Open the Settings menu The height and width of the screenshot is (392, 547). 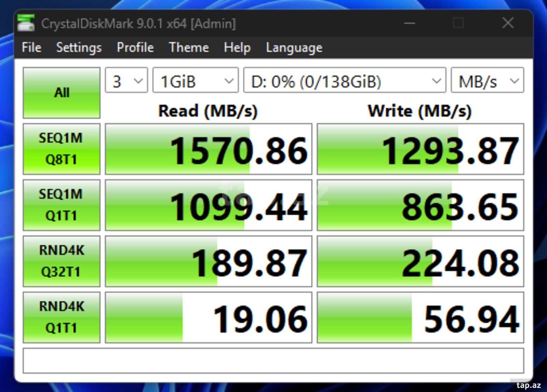[79, 47]
